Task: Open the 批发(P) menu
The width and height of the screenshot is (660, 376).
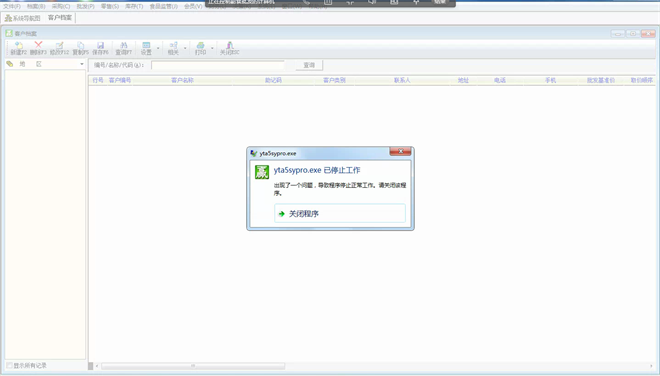Action: pyautogui.click(x=85, y=6)
